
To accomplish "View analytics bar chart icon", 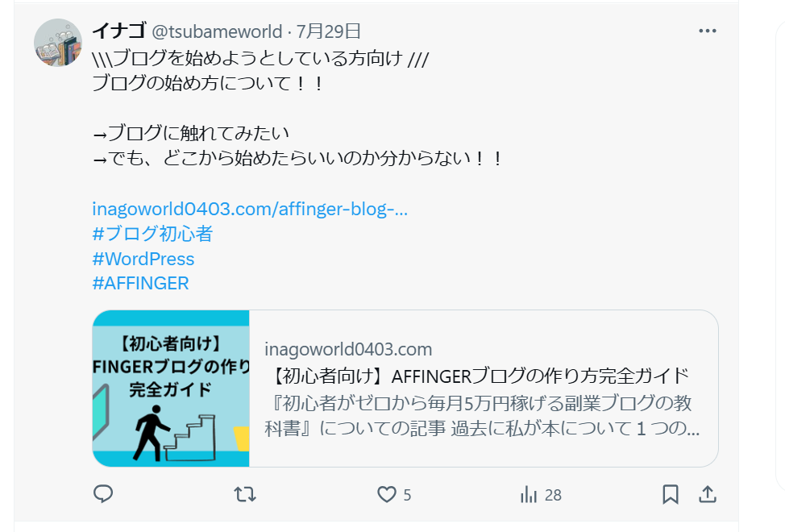I will 529,494.
